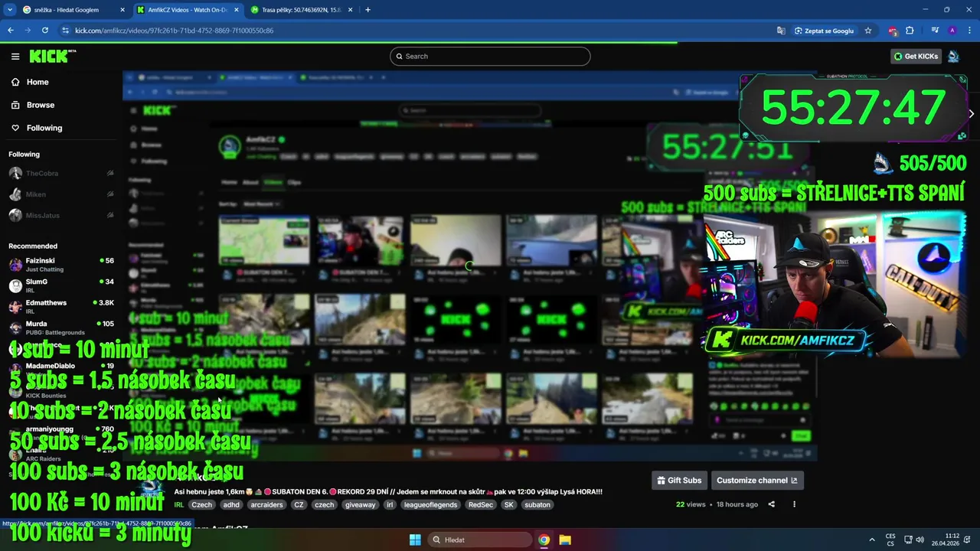Image resolution: width=980 pixels, height=551 pixels.
Task: Click the KICK logo in the header
Action: click(52, 56)
